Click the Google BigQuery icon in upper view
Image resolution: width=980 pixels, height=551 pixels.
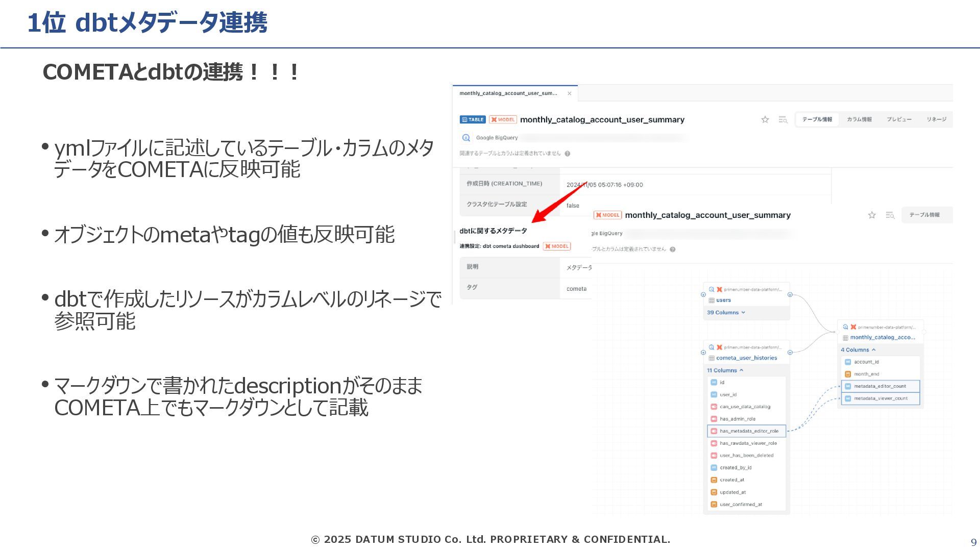(x=466, y=138)
